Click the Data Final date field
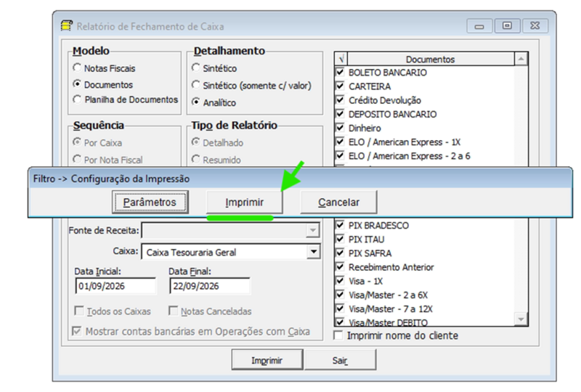Image resolution: width=581 pixels, height=392 pixels. (x=210, y=286)
